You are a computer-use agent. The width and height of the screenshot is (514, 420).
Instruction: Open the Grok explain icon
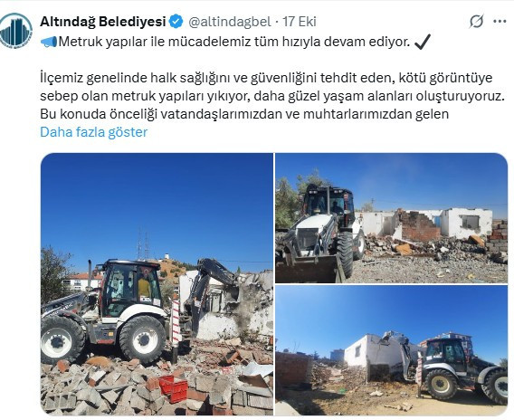coord(476,22)
